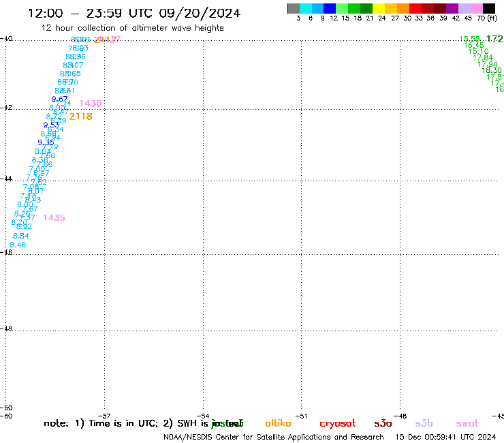Viewport: 504px width, 443px height.
Task: Click the gray swatch in the color scale
Action: (294, 8)
